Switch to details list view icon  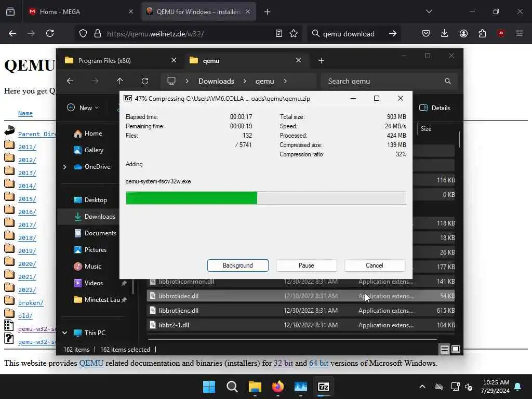coord(445,349)
